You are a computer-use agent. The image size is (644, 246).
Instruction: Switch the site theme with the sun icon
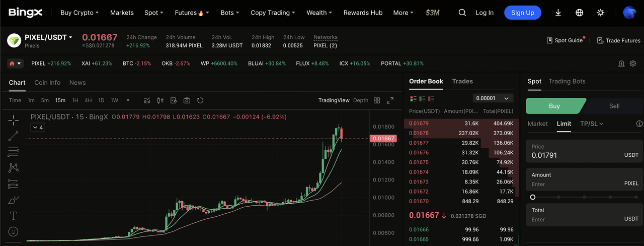pyautogui.click(x=600, y=13)
